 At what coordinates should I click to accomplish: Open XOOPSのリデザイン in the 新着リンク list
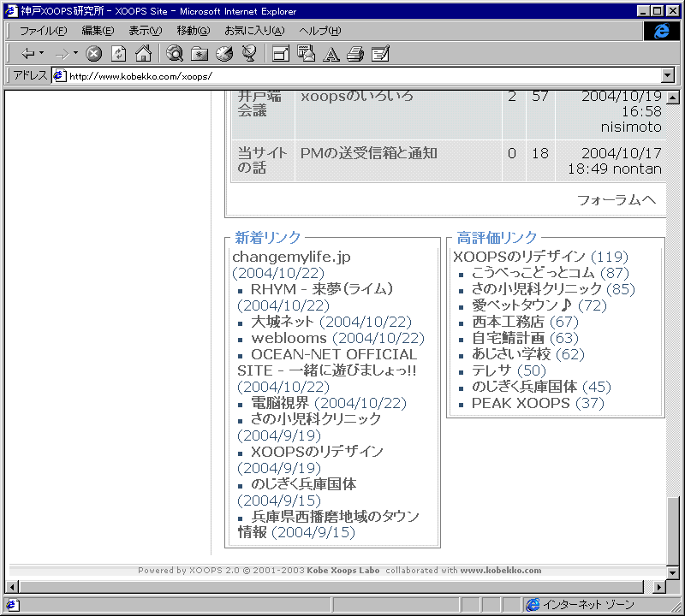pyautogui.click(x=317, y=452)
